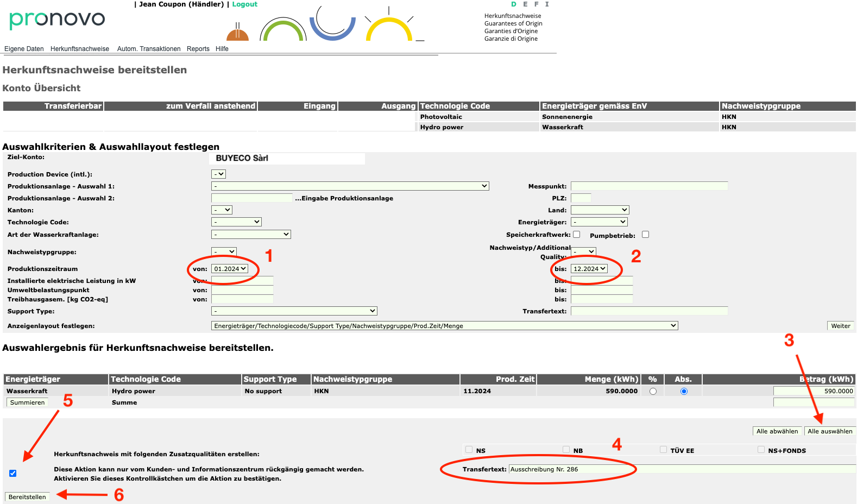Viewport: 857px width, 504px height.
Task: Open the Produktionszeitraum bis dropdown
Action: point(589,269)
